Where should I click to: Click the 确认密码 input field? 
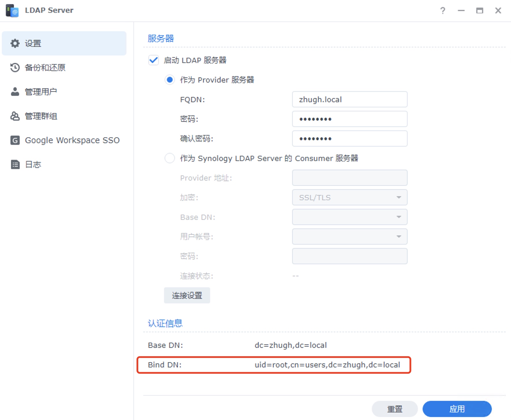click(350, 139)
